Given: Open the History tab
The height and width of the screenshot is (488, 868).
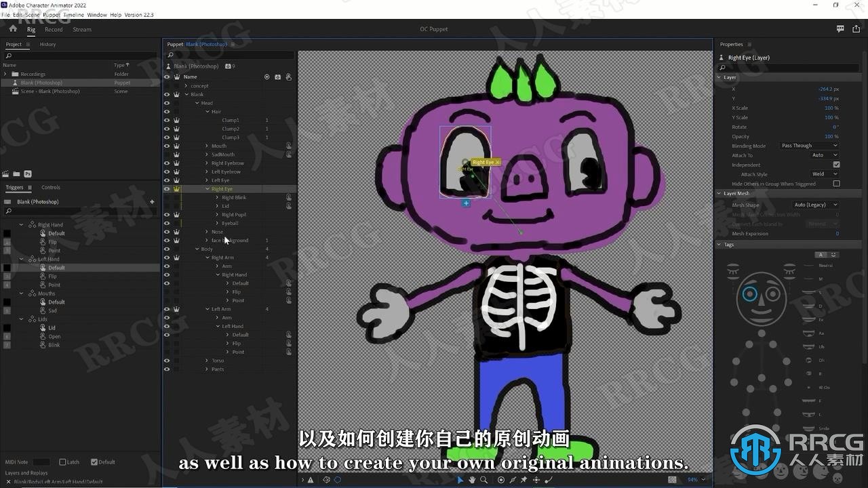Looking at the screenshot, I should coord(47,45).
